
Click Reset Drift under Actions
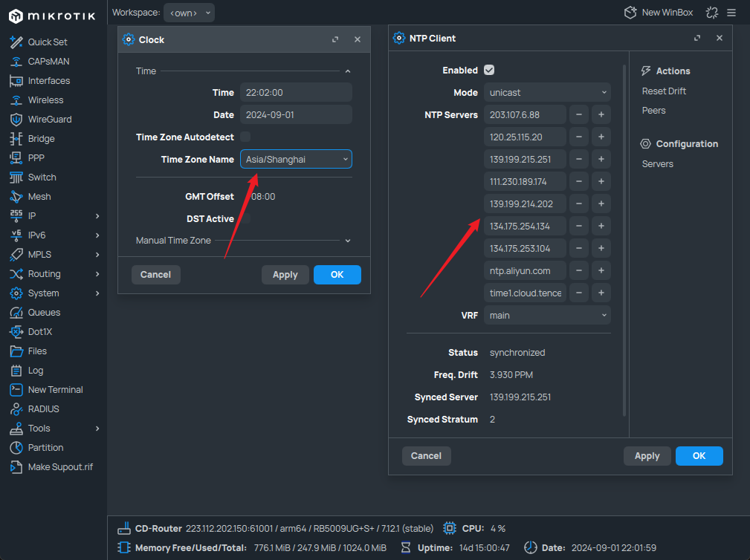click(664, 91)
